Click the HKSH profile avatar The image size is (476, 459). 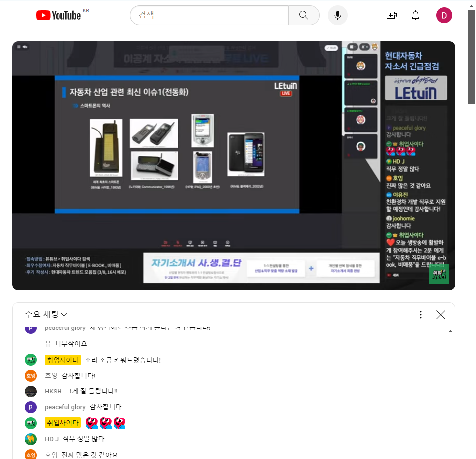pos(31,391)
